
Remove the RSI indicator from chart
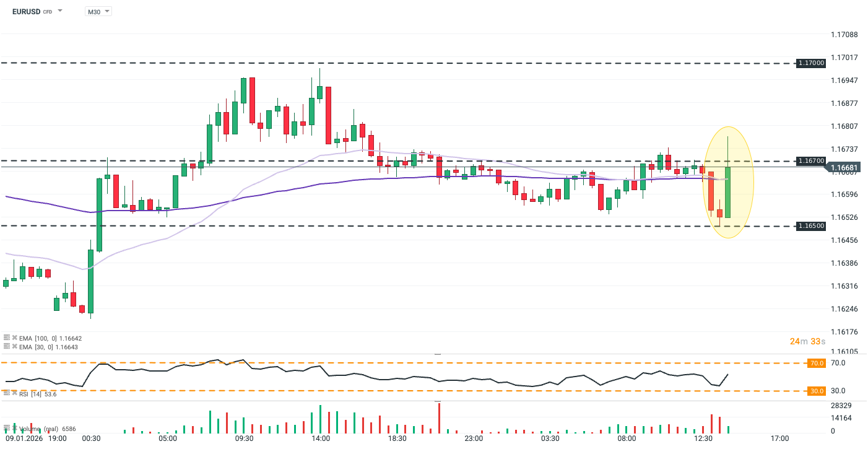(x=14, y=394)
